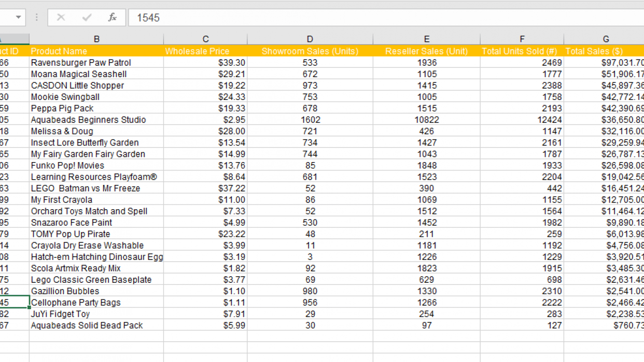Click reseller sales 1823 for Scola Artmix
This screenshot has width=644, height=362.
(x=426, y=268)
